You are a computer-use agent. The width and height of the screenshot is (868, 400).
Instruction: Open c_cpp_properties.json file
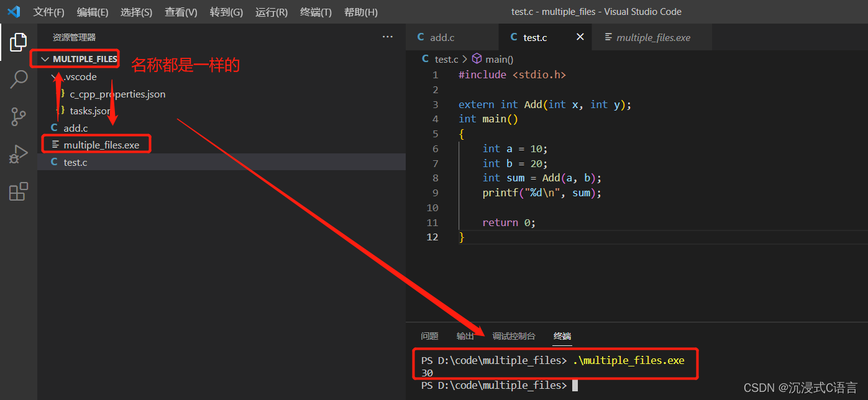[117, 94]
